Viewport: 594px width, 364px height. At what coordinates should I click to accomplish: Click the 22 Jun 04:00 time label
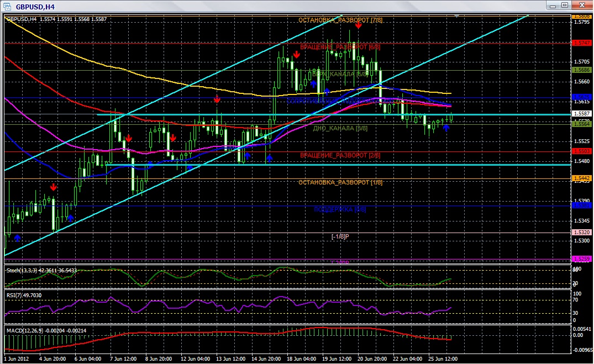[408, 358]
